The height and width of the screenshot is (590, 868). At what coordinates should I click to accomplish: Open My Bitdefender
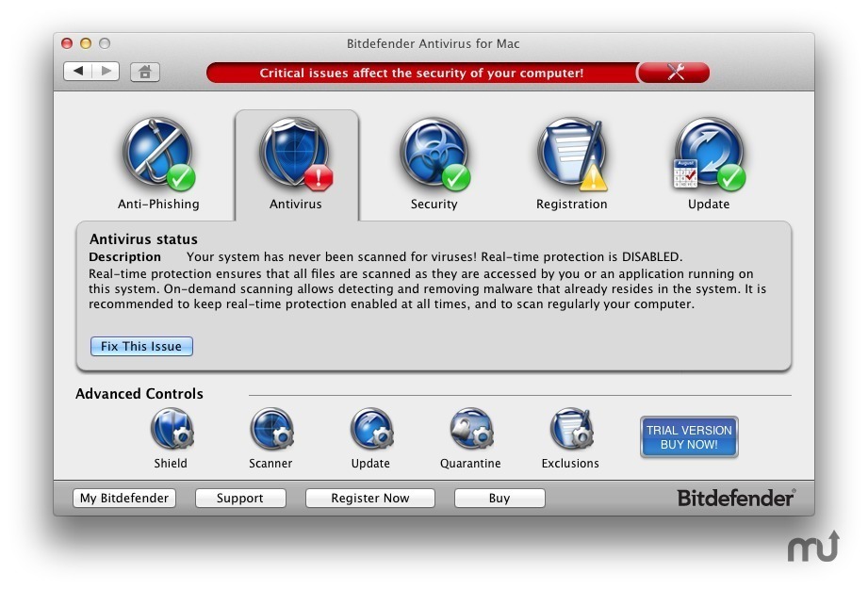click(124, 498)
